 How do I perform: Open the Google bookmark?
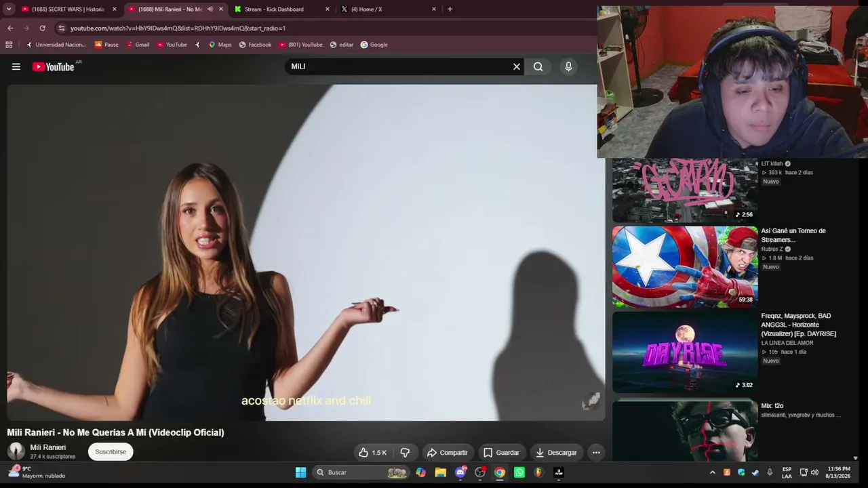pyautogui.click(x=374, y=45)
